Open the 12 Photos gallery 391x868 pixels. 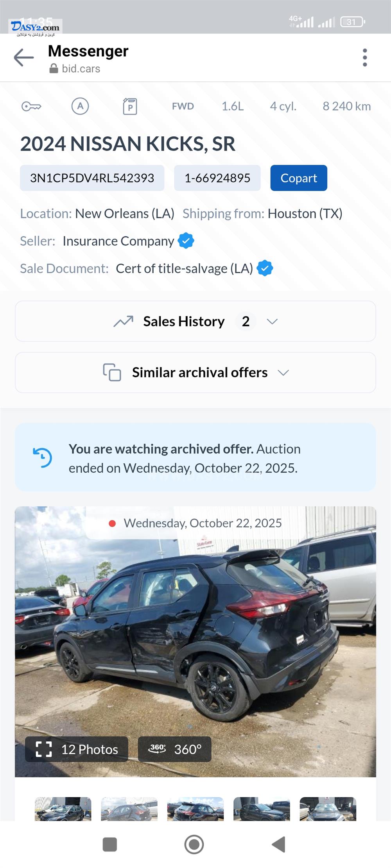[x=77, y=749]
